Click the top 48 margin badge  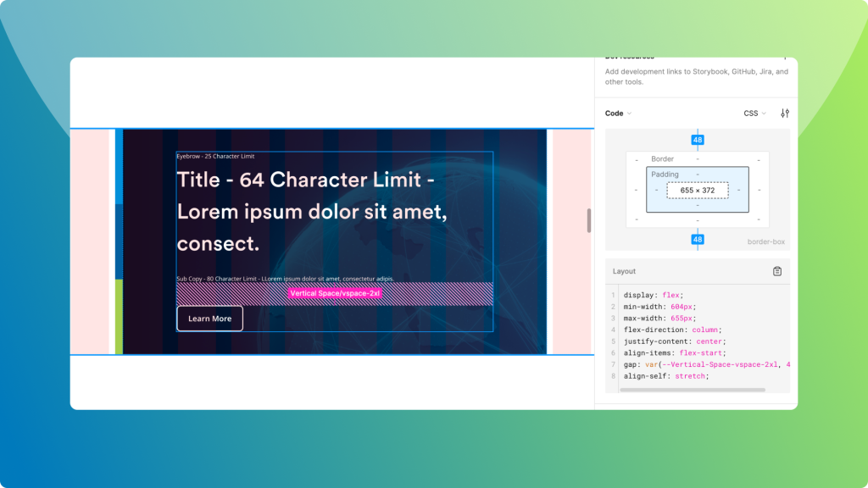[698, 140]
